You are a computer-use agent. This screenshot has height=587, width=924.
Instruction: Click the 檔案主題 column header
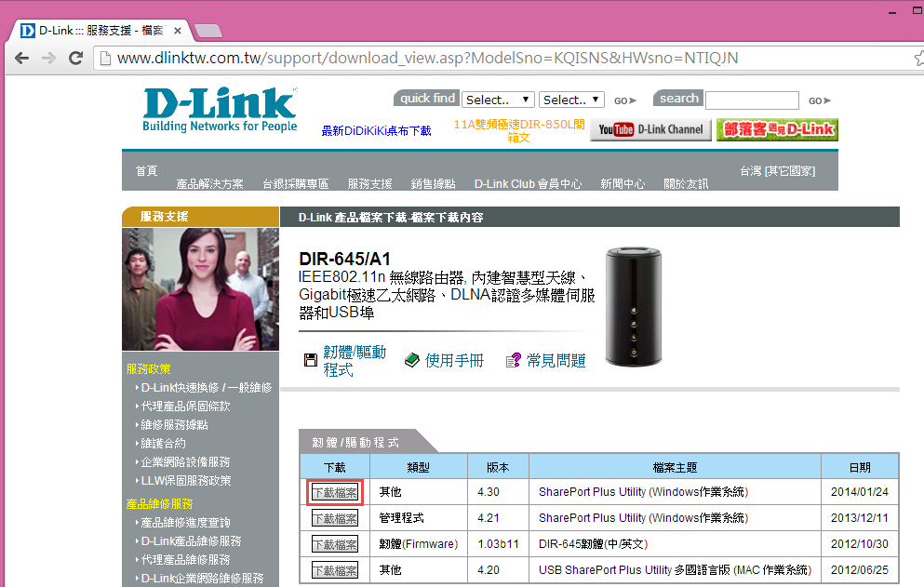pyautogui.click(x=675, y=467)
